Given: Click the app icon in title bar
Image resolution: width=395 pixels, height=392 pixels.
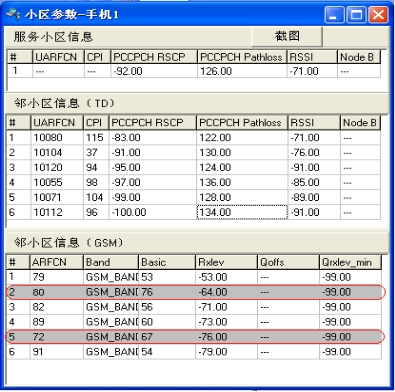Looking at the screenshot, I should 14,14.
